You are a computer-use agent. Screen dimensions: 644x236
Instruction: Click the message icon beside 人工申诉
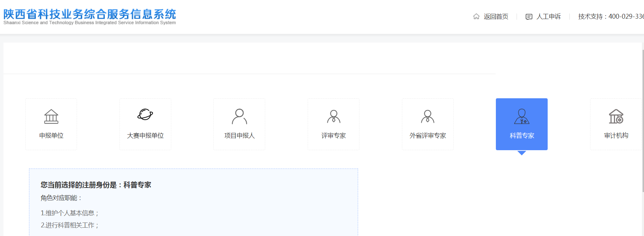(x=529, y=17)
